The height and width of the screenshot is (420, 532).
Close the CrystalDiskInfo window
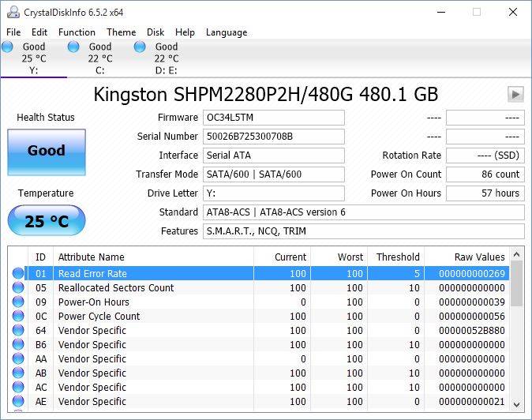point(513,12)
